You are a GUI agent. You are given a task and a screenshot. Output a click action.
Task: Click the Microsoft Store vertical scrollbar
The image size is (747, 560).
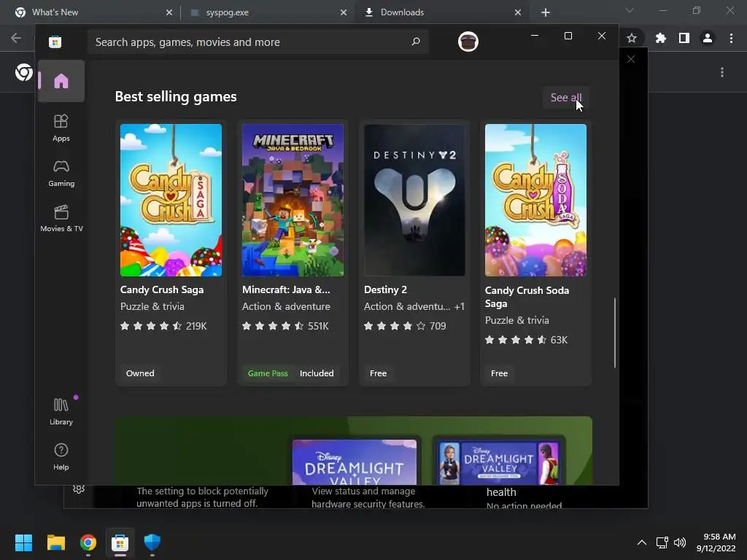coord(615,332)
